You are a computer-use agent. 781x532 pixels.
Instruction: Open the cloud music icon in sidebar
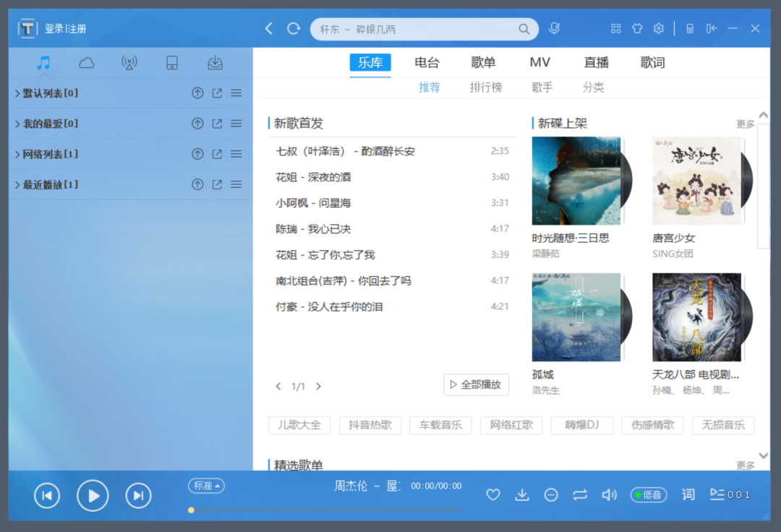click(x=87, y=63)
